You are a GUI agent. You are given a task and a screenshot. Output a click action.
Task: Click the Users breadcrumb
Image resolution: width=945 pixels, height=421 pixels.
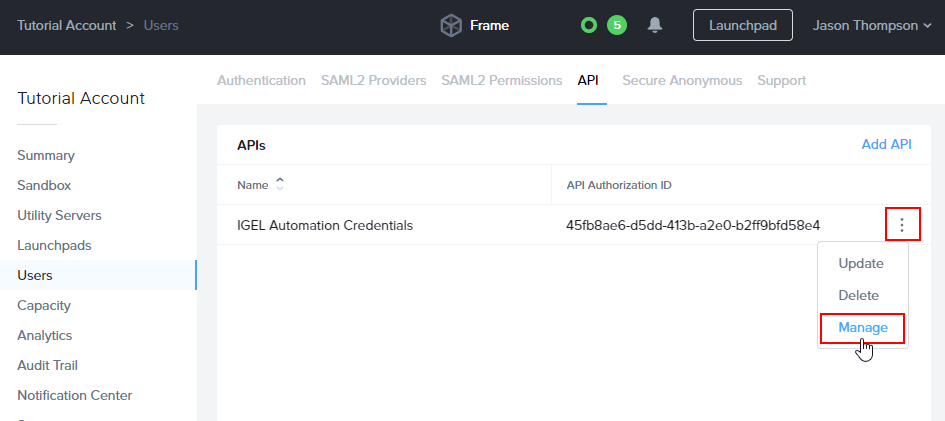pos(161,25)
